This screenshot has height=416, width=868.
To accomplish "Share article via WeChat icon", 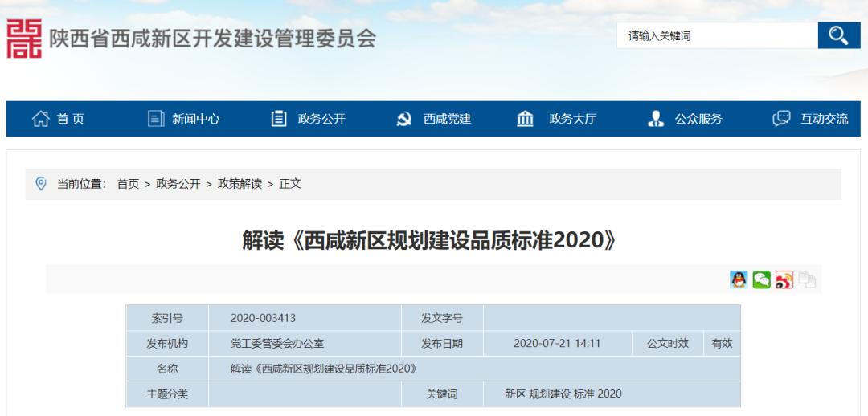I will pos(761,279).
